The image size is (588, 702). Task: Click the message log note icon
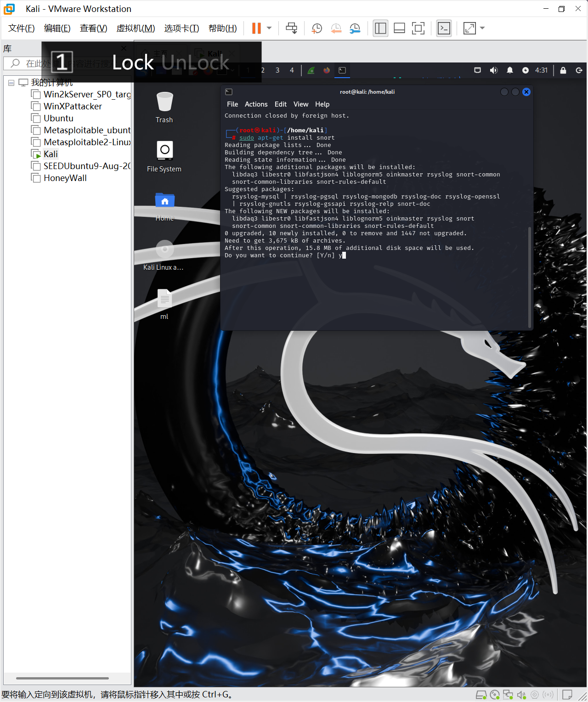[x=567, y=695]
